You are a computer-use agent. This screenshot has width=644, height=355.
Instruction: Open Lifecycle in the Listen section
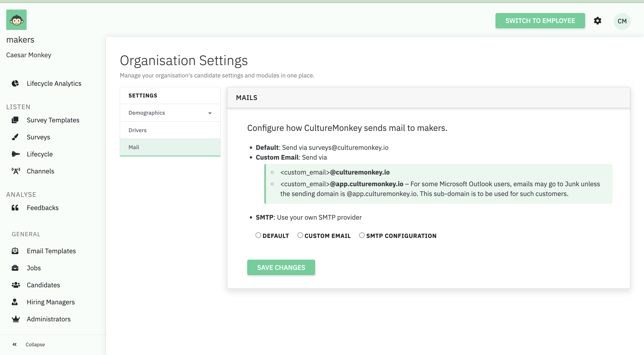pyautogui.click(x=40, y=154)
